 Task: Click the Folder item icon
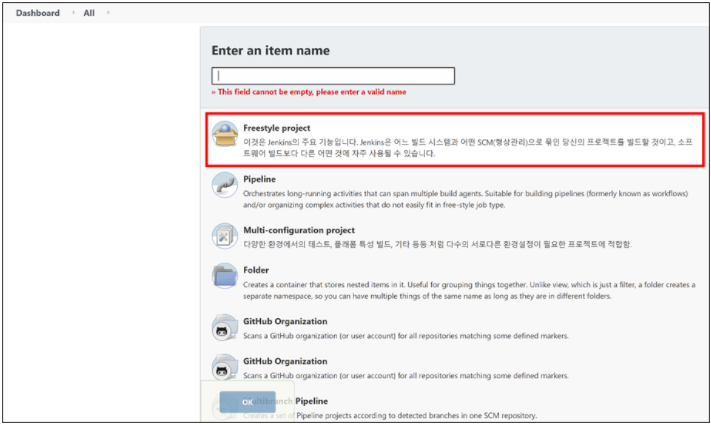225,276
